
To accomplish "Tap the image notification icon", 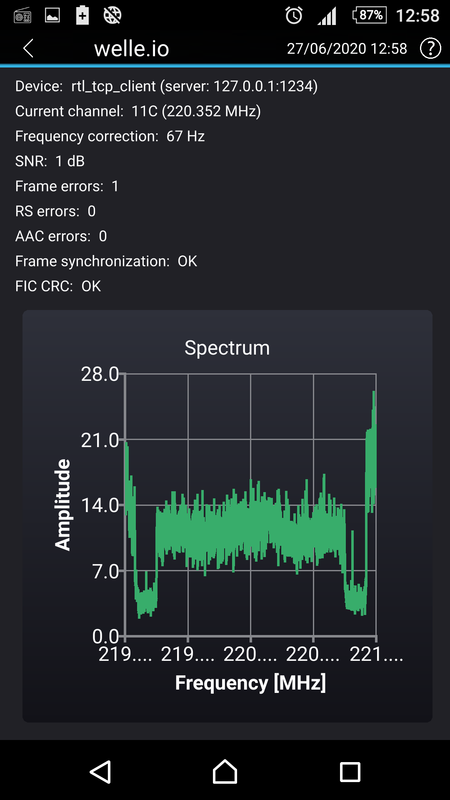I will click(x=53, y=16).
